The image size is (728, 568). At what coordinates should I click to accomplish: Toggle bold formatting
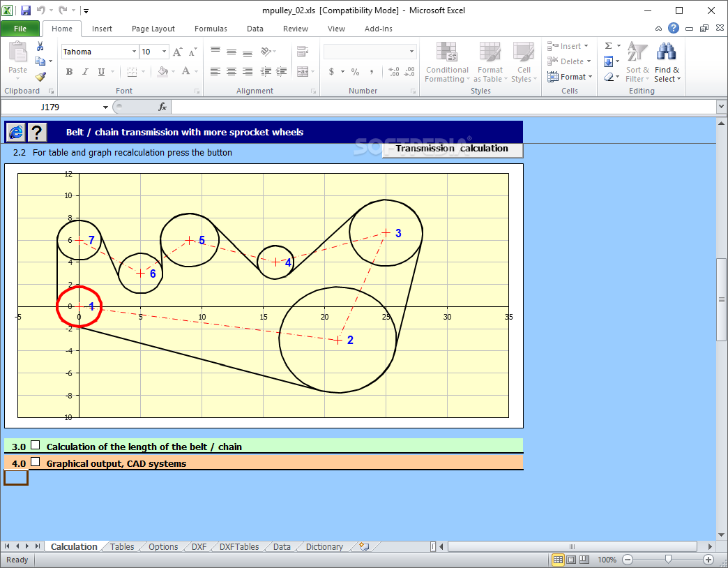tap(69, 71)
